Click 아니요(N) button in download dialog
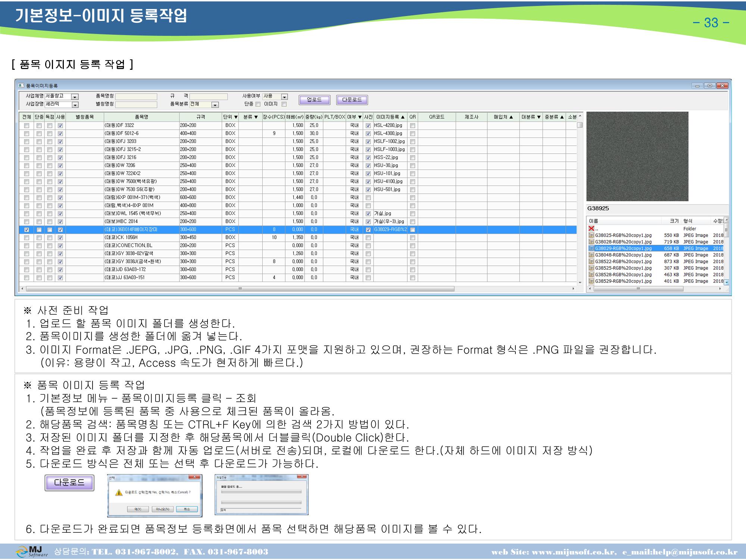 point(163,509)
